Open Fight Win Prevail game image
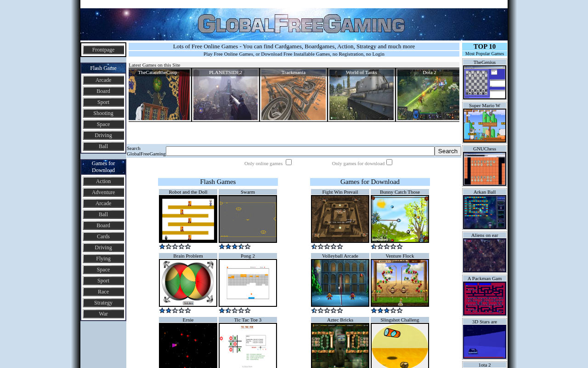Image resolution: width=588 pixels, height=368 pixels. [x=340, y=219]
